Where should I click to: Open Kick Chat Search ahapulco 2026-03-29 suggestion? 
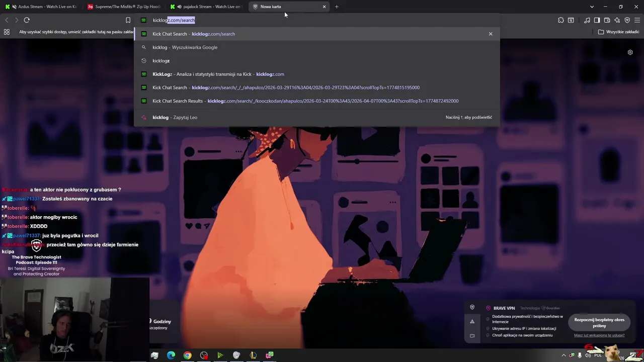317,87
